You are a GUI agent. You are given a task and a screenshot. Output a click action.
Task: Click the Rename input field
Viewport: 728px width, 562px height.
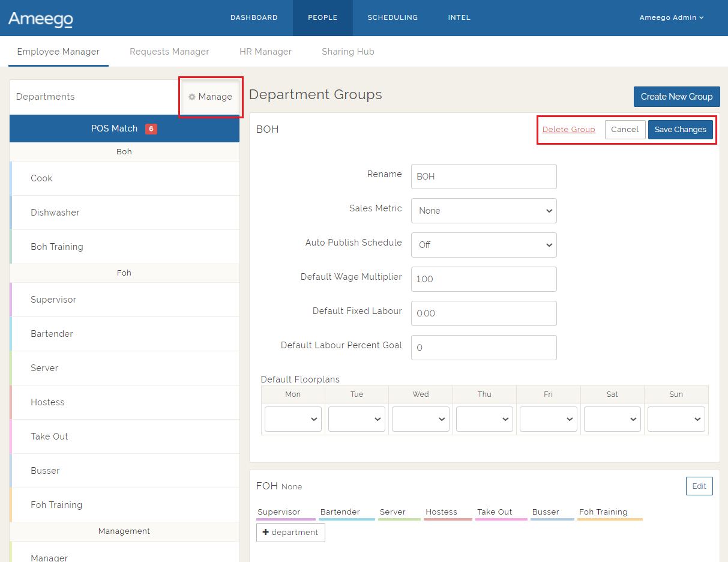(484, 177)
